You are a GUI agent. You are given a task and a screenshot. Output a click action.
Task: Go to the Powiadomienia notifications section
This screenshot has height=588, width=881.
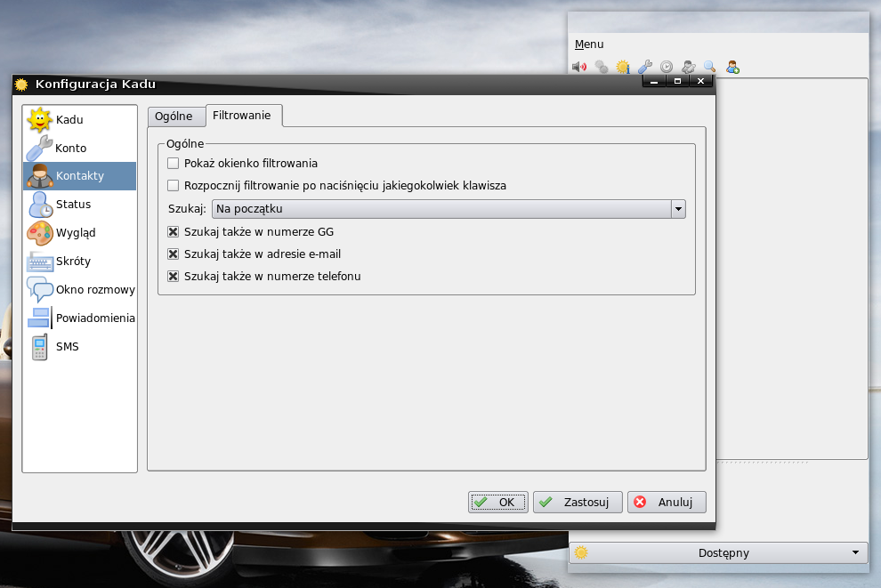click(x=80, y=318)
